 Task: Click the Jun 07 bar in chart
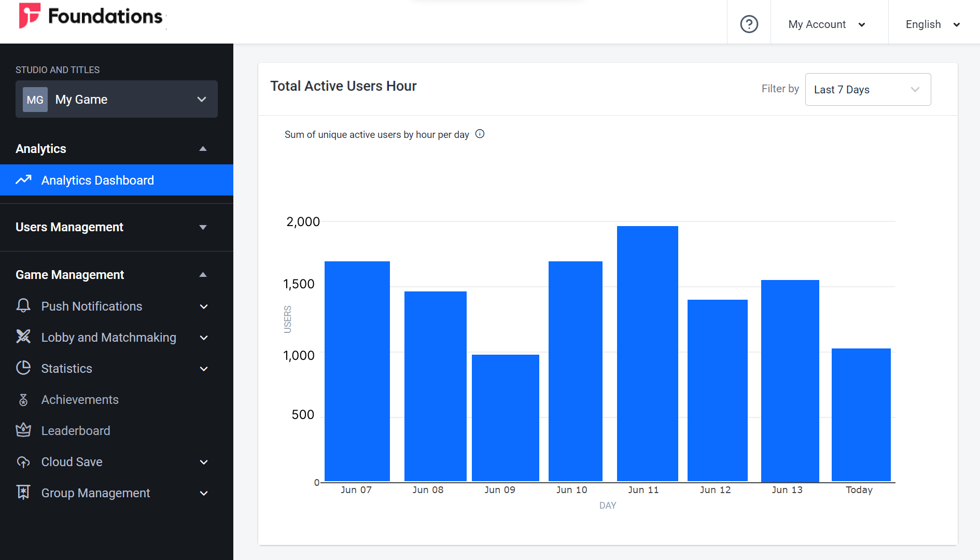click(x=357, y=371)
